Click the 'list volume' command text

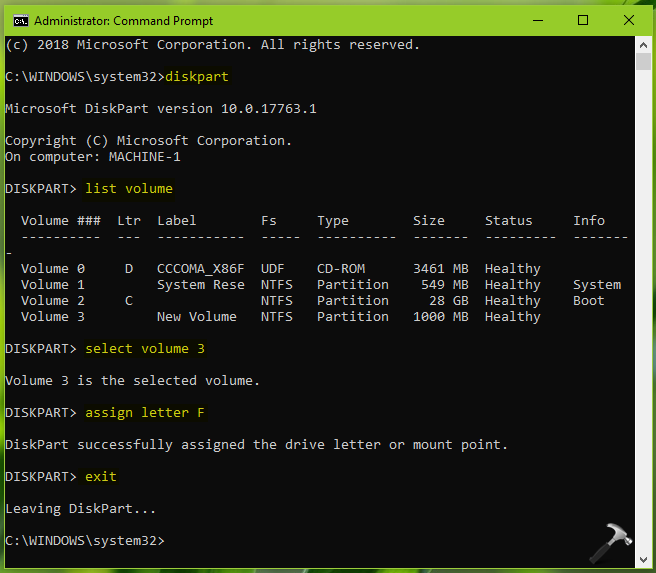(x=128, y=188)
